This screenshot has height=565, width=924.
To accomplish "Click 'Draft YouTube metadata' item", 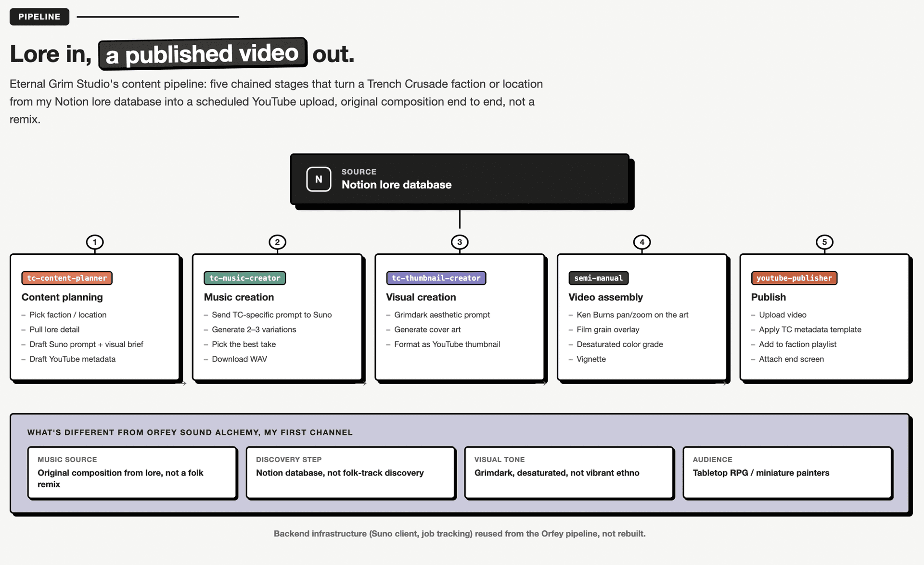I will click(x=72, y=359).
